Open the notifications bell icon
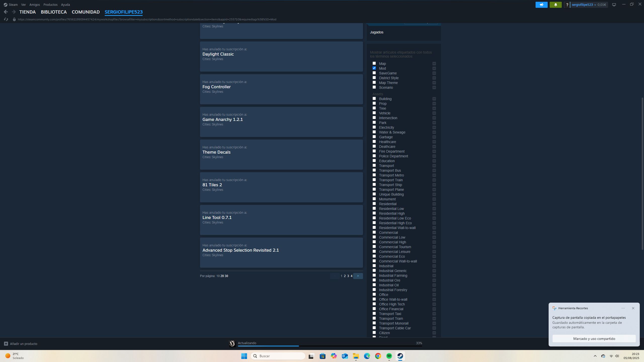The width and height of the screenshot is (644, 362). tap(555, 5)
